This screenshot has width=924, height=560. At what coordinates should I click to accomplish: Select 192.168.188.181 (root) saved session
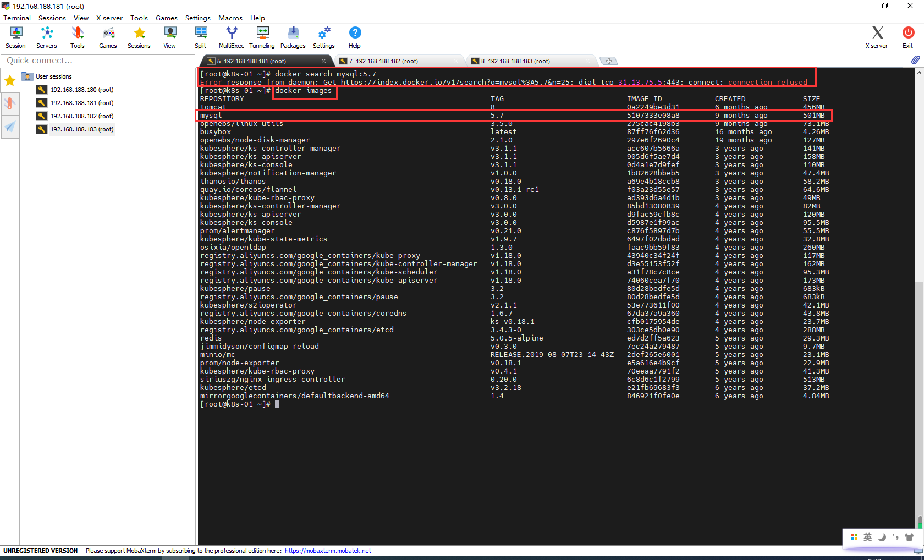coord(82,103)
